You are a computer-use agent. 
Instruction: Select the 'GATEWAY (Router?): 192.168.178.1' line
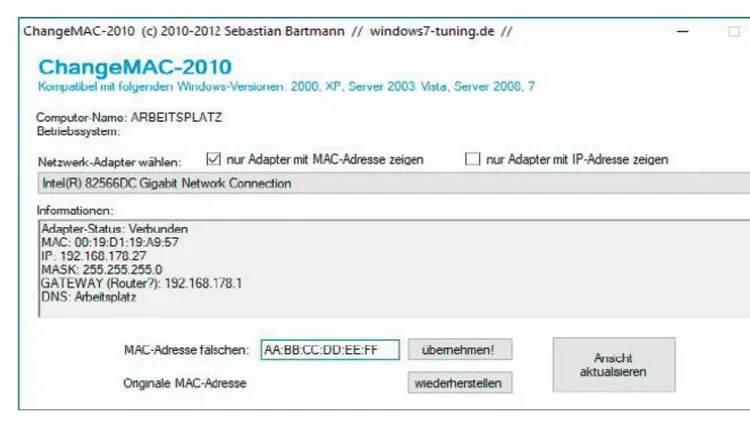click(x=142, y=283)
